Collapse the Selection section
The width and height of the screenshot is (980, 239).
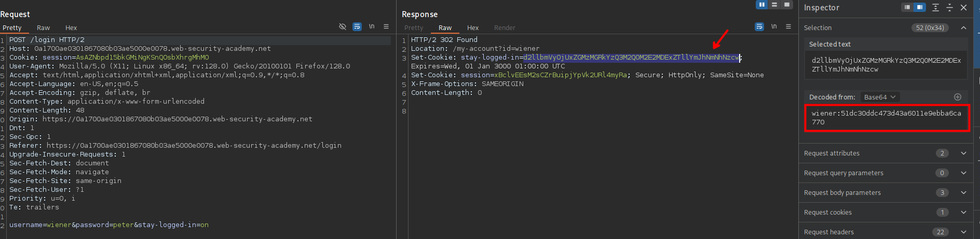(963, 28)
